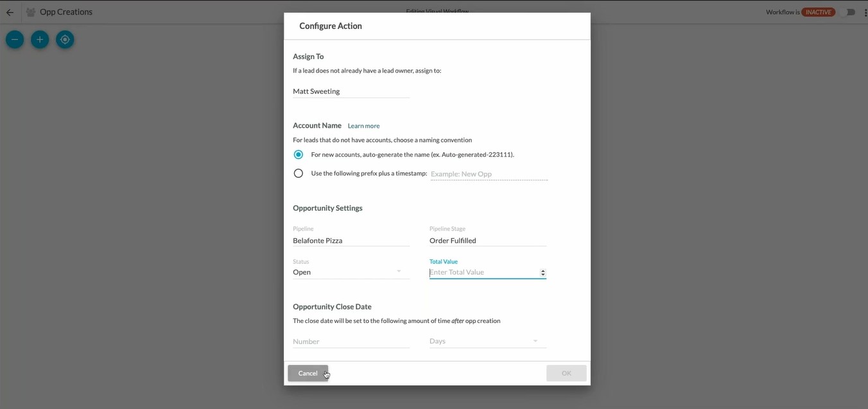This screenshot has height=409, width=868.
Task: Select auto-generate account name option
Action: click(299, 155)
